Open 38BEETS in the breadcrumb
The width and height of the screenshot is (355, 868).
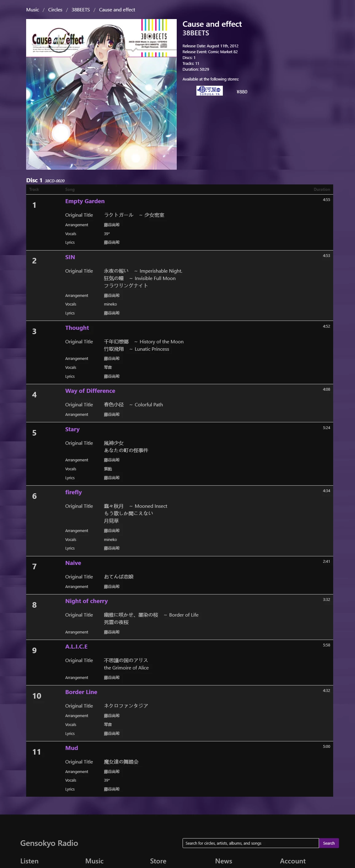pos(81,10)
